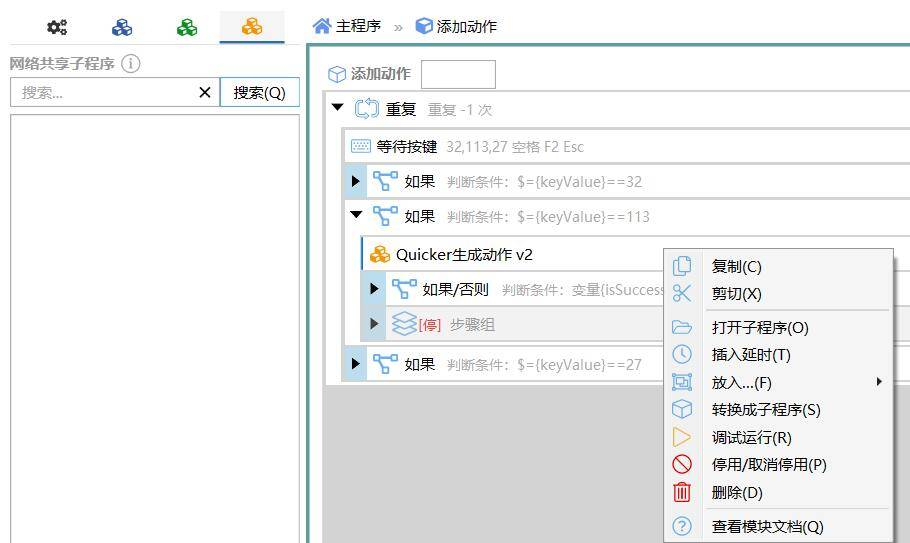
Task: Click the question mark help icon
Action: point(682,526)
